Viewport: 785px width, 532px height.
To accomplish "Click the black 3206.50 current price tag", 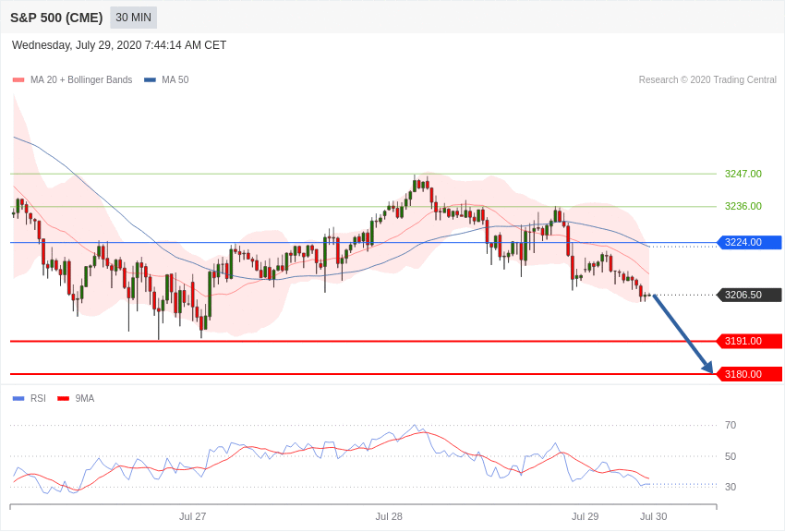I will (x=750, y=295).
